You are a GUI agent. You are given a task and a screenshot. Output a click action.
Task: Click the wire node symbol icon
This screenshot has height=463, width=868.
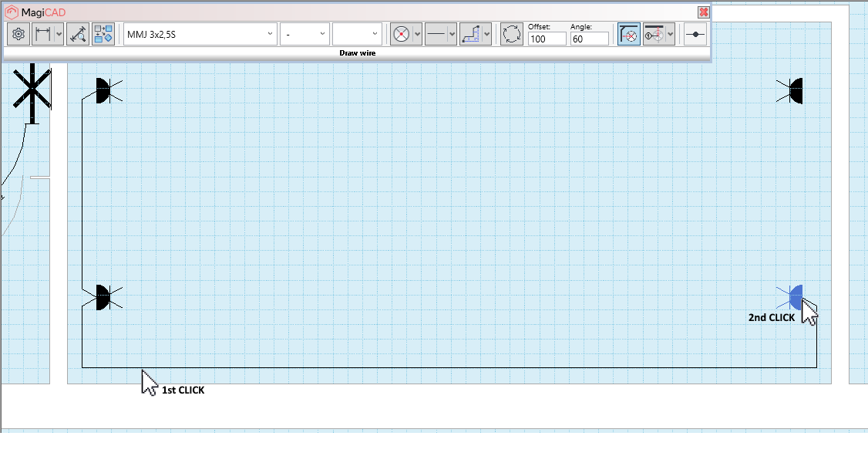(695, 34)
